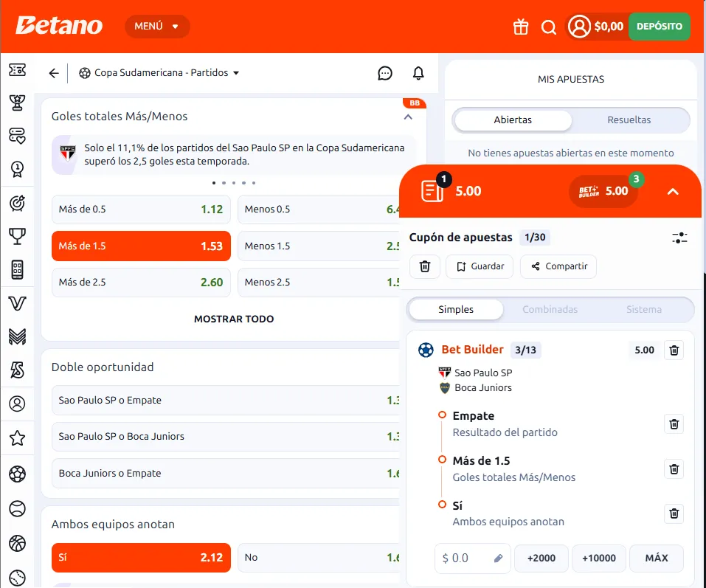
Task: Open the target dart sidebar icon
Action: coord(17,203)
